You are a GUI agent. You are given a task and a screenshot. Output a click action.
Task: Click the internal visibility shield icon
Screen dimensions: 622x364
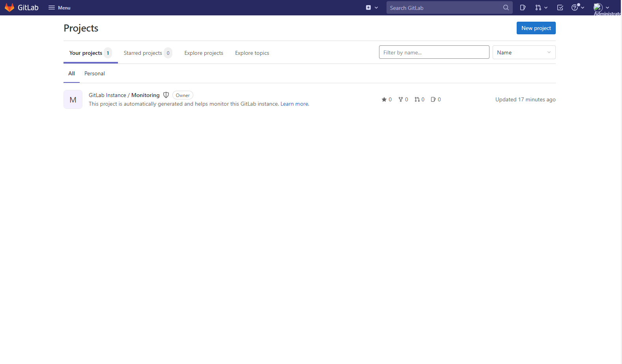[x=166, y=95]
